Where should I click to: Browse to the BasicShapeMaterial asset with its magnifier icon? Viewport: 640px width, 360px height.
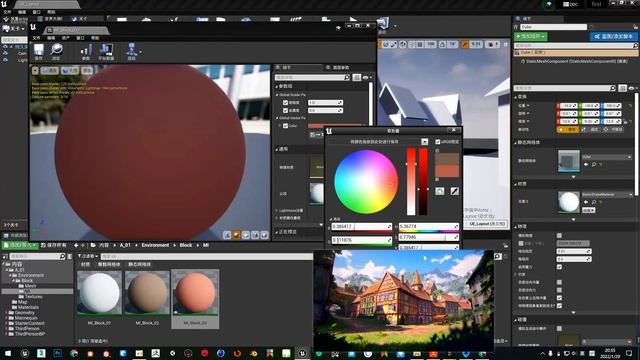coord(593,202)
